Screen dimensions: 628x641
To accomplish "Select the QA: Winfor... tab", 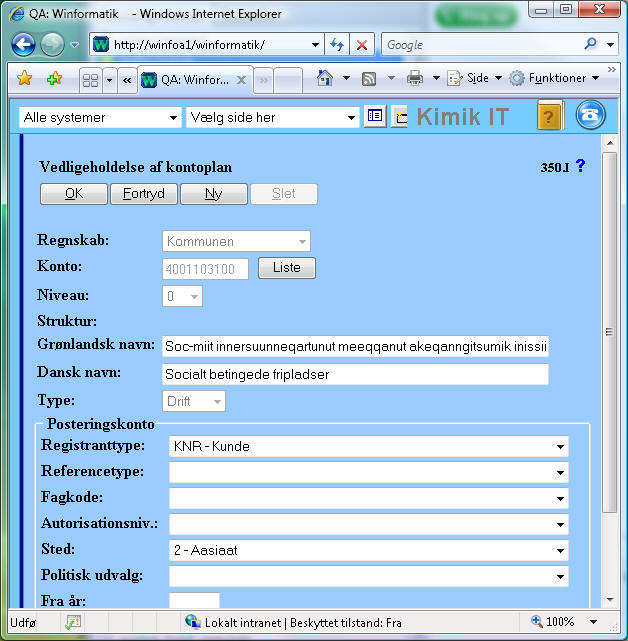I will (195, 80).
